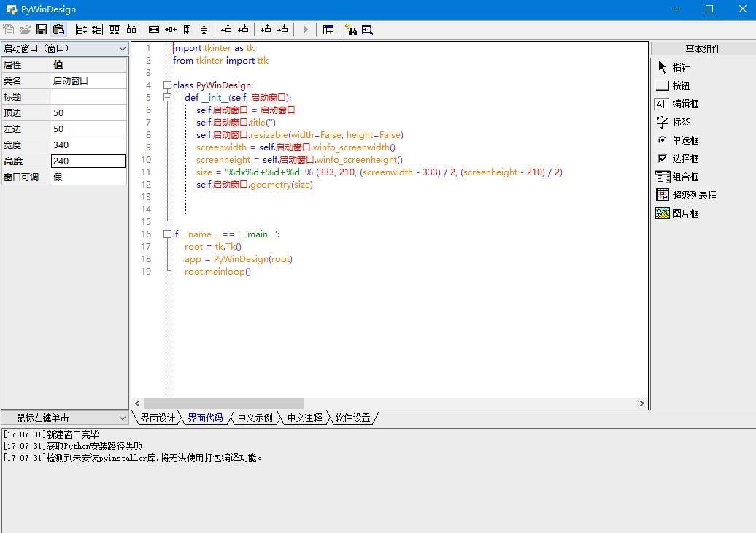Click log entry about missing pyinstaller库

(133, 458)
